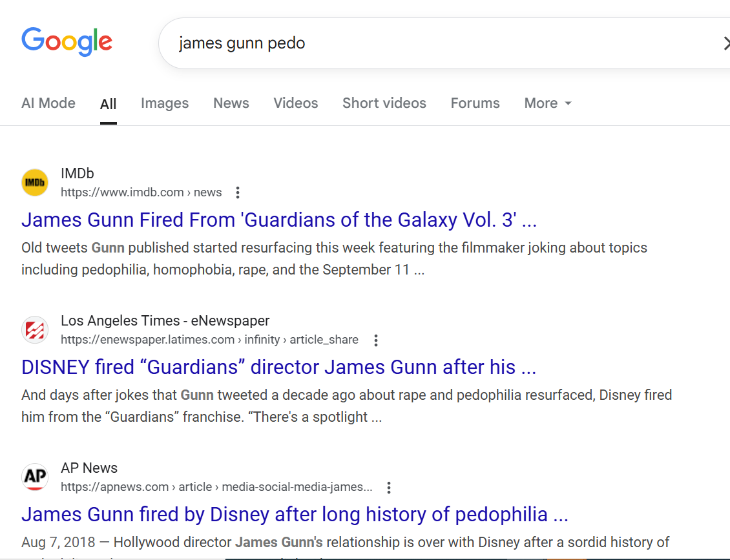Click the search box containing the query

pyautogui.click(x=444, y=43)
